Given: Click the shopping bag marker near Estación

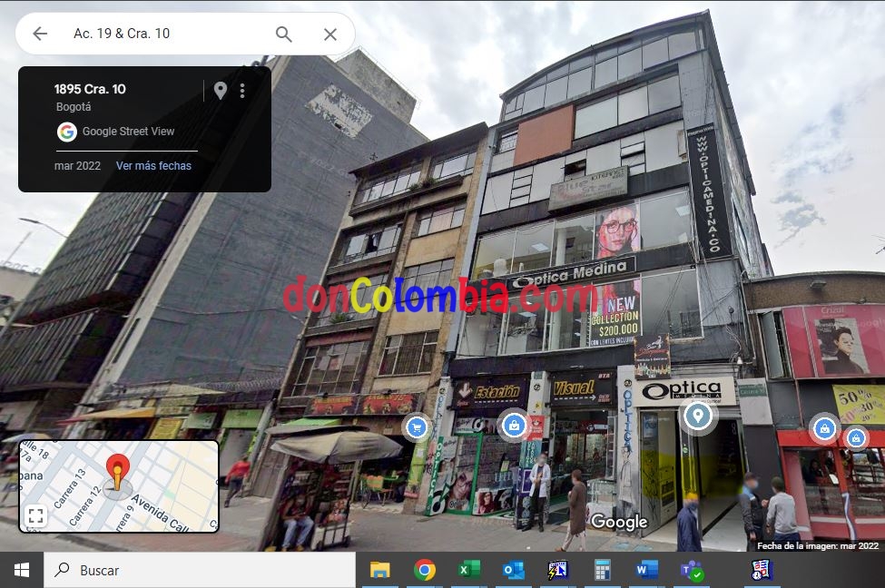Looking at the screenshot, I should 515,424.
